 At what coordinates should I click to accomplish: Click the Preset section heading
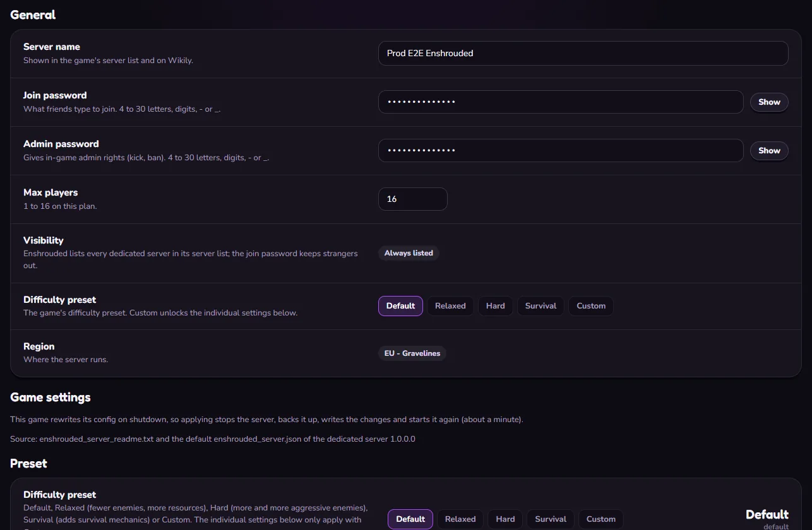pos(28,463)
